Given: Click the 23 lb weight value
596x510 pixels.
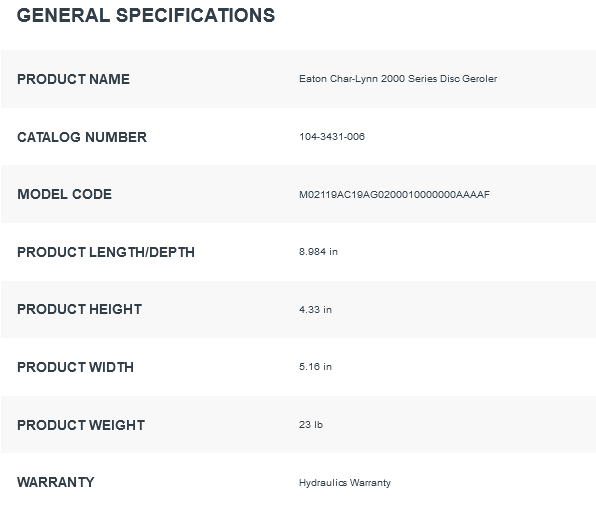Looking at the screenshot, I should coord(311,424).
